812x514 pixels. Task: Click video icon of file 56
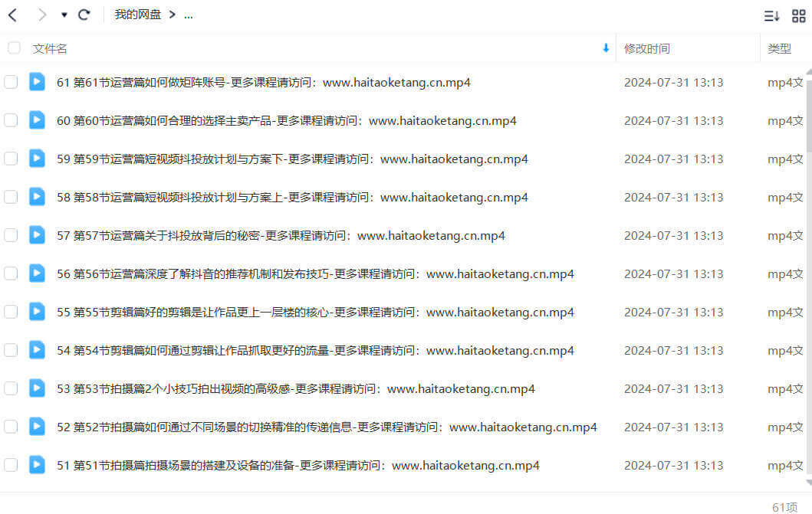[37, 273]
